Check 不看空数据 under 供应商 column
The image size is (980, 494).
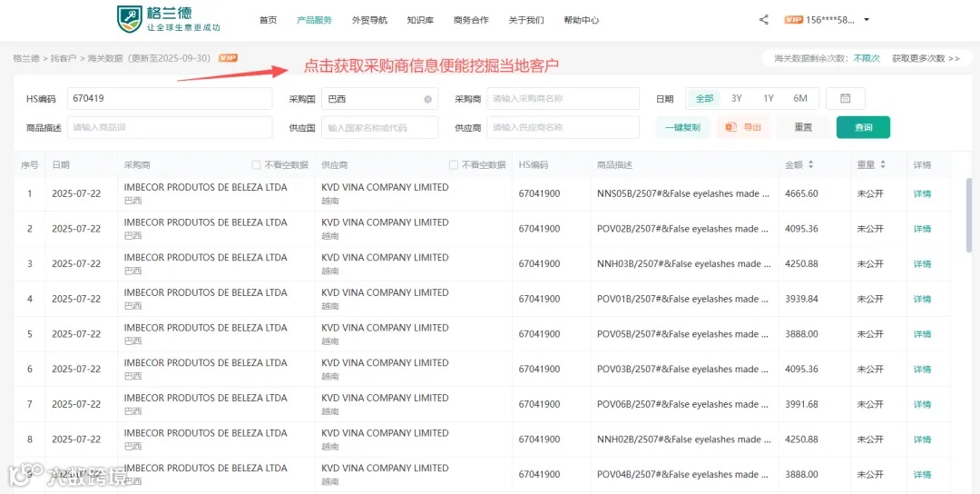453,165
